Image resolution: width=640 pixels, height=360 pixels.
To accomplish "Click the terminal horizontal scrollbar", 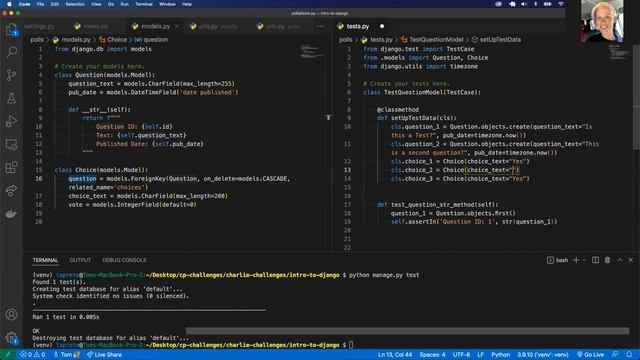I will pyautogui.click(x=407, y=331).
